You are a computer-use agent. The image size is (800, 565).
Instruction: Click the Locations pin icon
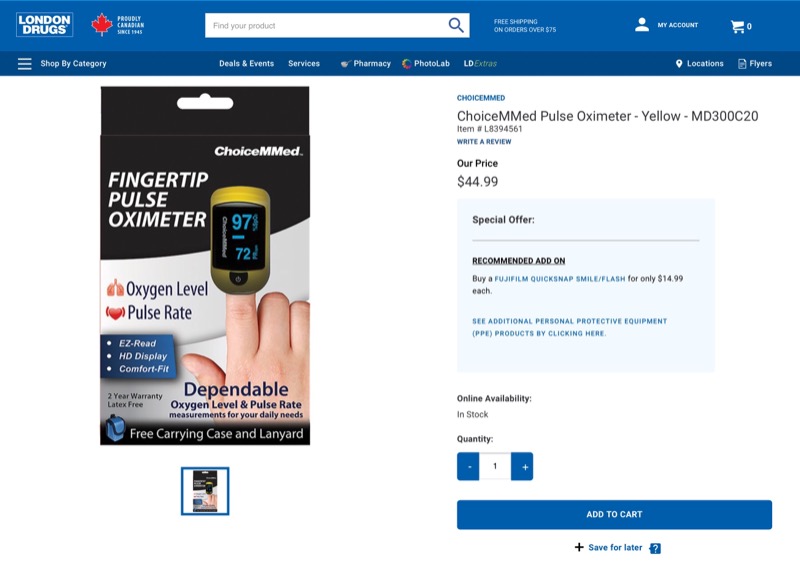(x=679, y=64)
